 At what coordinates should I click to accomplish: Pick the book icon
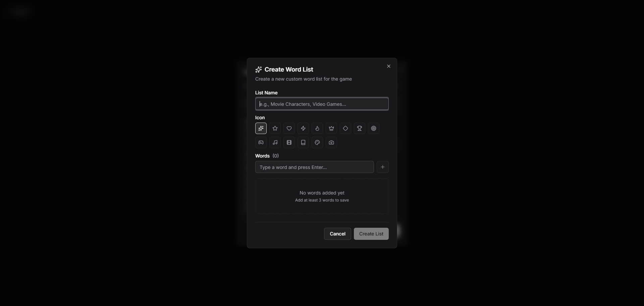[x=303, y=142]
